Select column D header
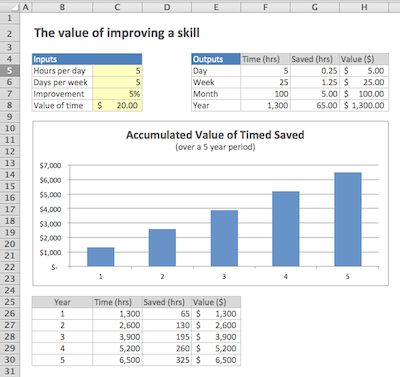The height and width of the screenshot is (377, 400). pos(167,7)
